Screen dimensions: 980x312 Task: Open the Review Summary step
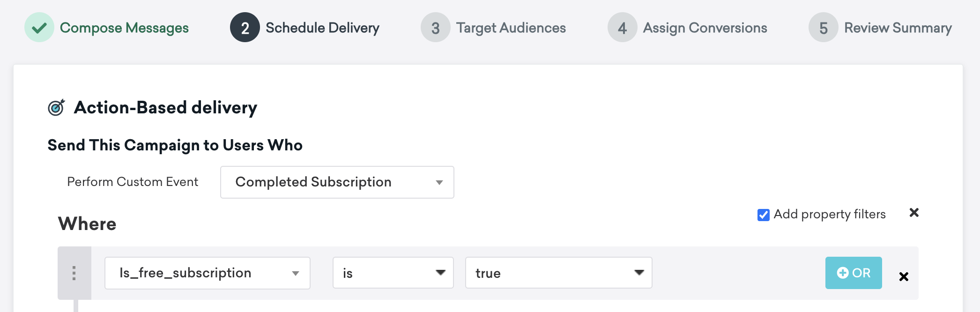[x=898, y=28]
